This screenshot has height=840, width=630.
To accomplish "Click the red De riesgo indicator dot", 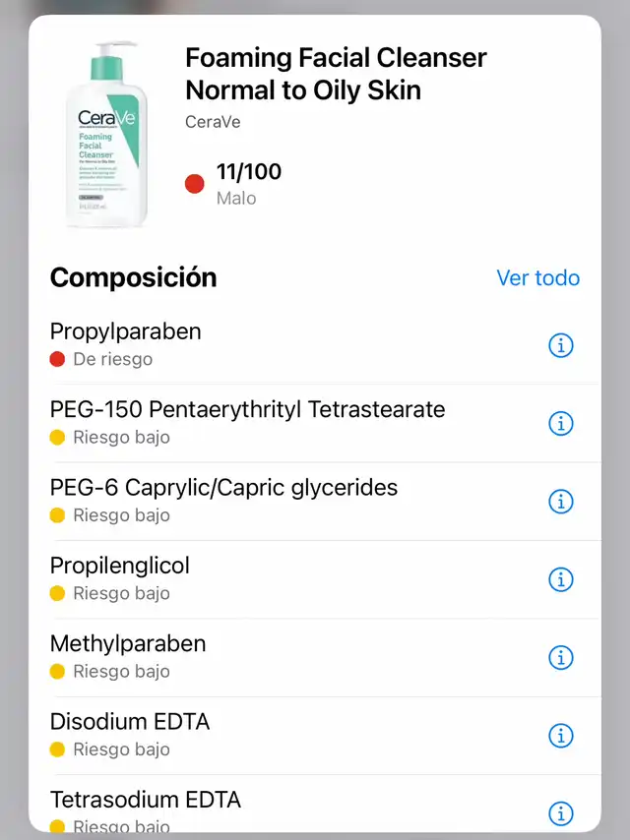I will pyautogui.click(x=57, y=359).
